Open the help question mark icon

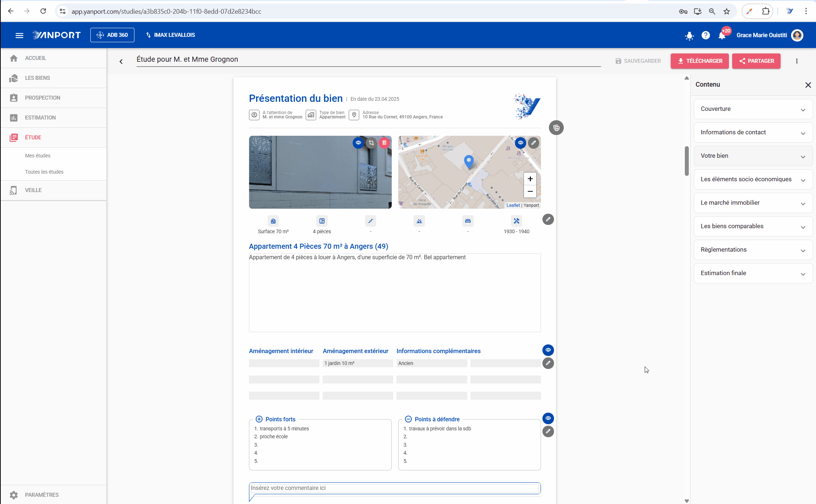tap(705, 35)
